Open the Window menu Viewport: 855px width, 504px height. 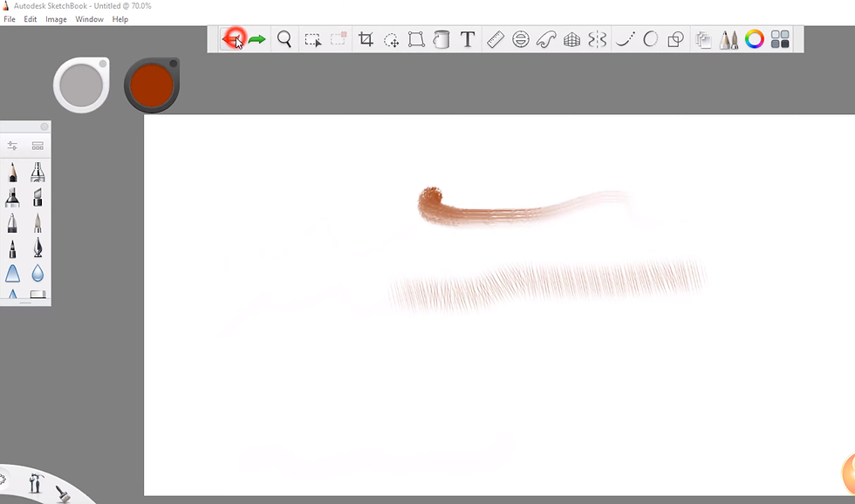tap(89, 19)
